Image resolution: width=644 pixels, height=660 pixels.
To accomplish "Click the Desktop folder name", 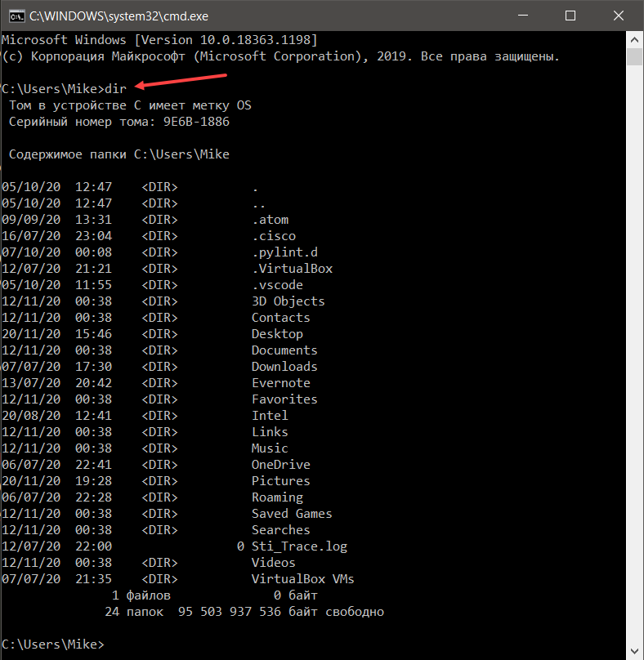I will 278,334.
